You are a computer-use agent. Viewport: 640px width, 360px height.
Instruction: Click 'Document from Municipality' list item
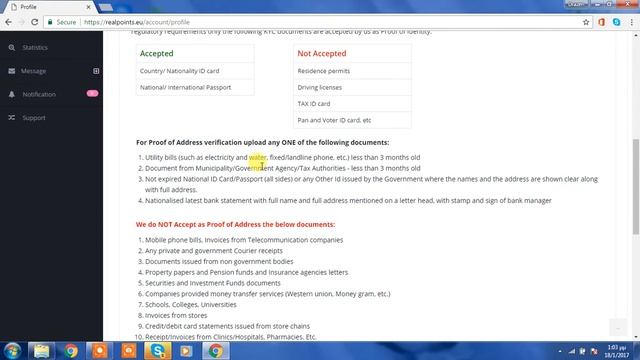(x=282, y=168)
